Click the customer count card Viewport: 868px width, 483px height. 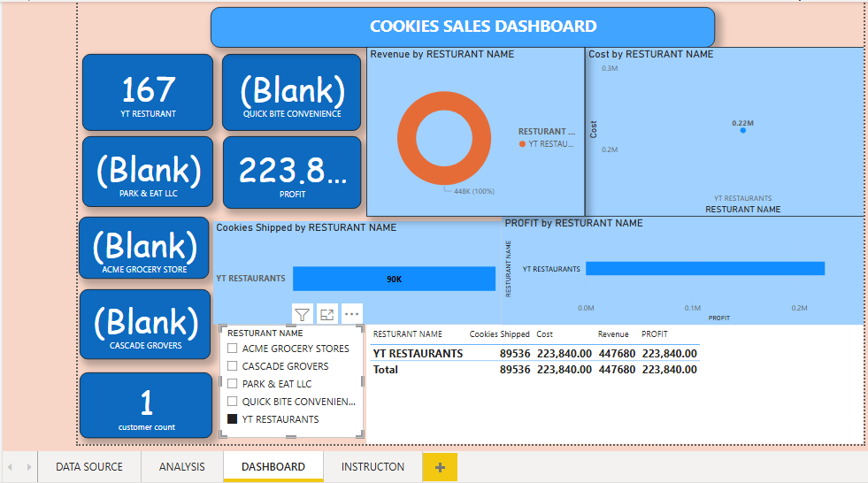pos(146,405)
